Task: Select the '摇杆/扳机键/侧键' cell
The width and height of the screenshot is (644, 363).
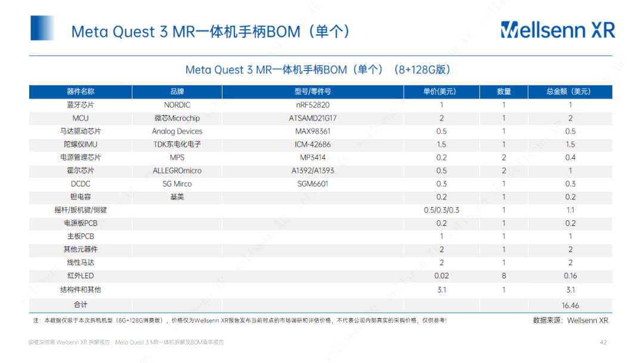Action: click(80, 210)
